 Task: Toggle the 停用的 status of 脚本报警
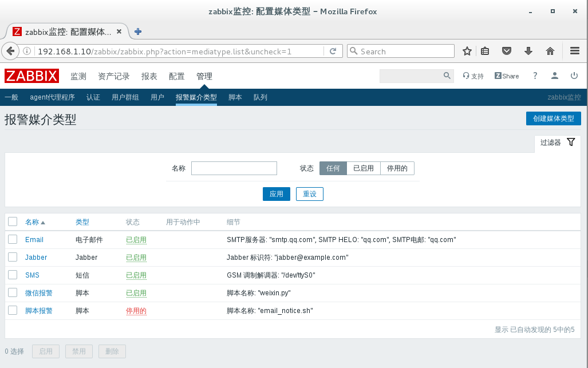tap(136, 311)
